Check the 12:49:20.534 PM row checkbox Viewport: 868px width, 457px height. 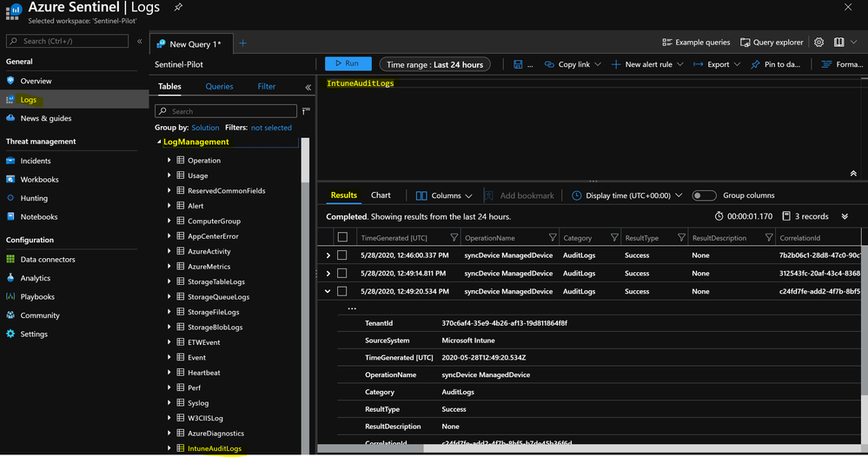click(342, 292)
